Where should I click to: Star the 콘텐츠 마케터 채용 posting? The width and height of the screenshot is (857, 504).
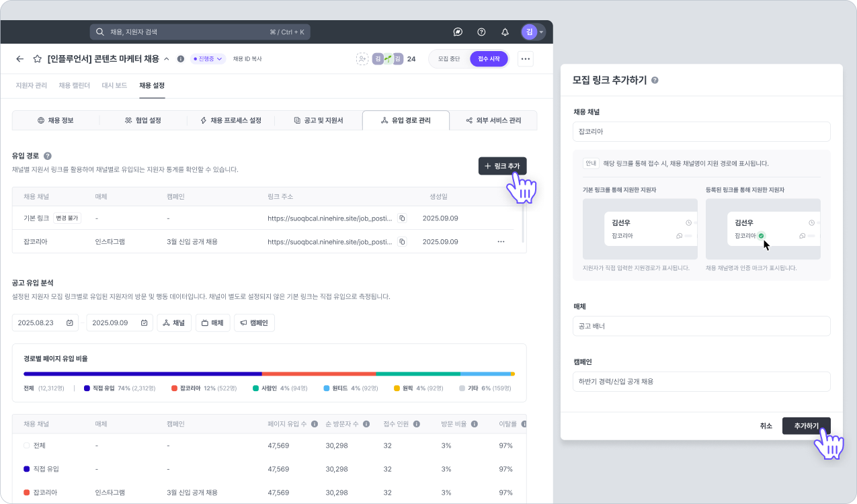(38, 59)
